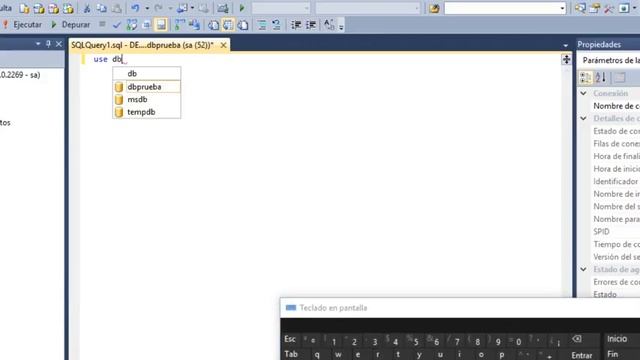Click the wrench tools icon at top right
The width and height of the screenshot is (640, 360).
pyautogui.click(x=609, y=8)
